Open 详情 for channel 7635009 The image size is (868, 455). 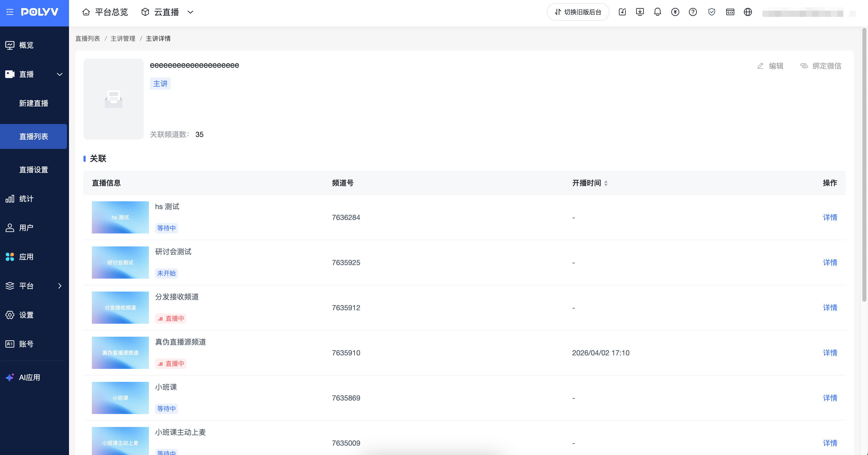coord(830,443)
